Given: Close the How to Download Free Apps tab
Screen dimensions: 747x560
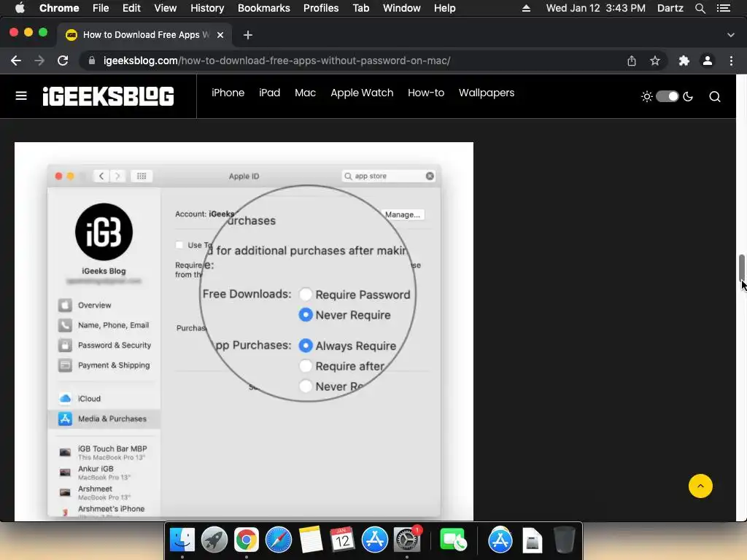Looking at the screenshot, I should [x=220, y=35].
